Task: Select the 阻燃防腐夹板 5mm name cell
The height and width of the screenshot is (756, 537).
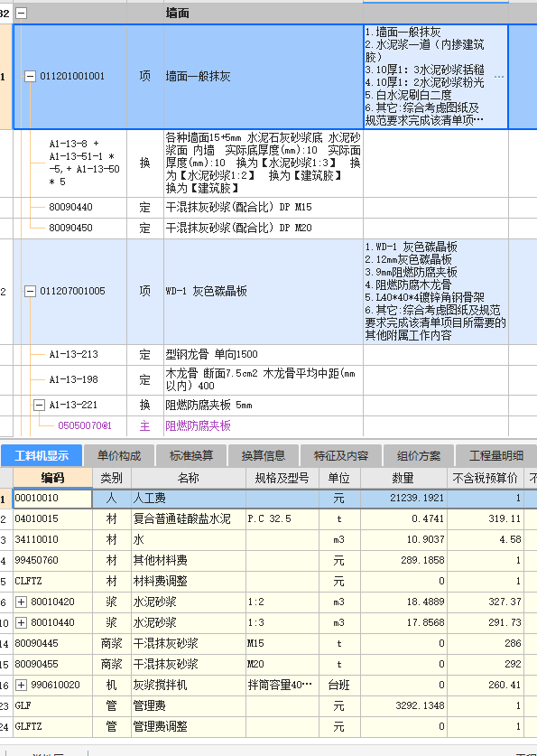Action: tap(263, 405)
